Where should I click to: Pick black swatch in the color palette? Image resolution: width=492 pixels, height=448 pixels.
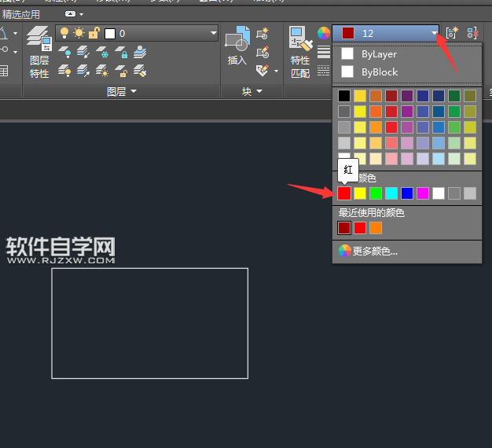pyautogui.click(x=344, y=96)
